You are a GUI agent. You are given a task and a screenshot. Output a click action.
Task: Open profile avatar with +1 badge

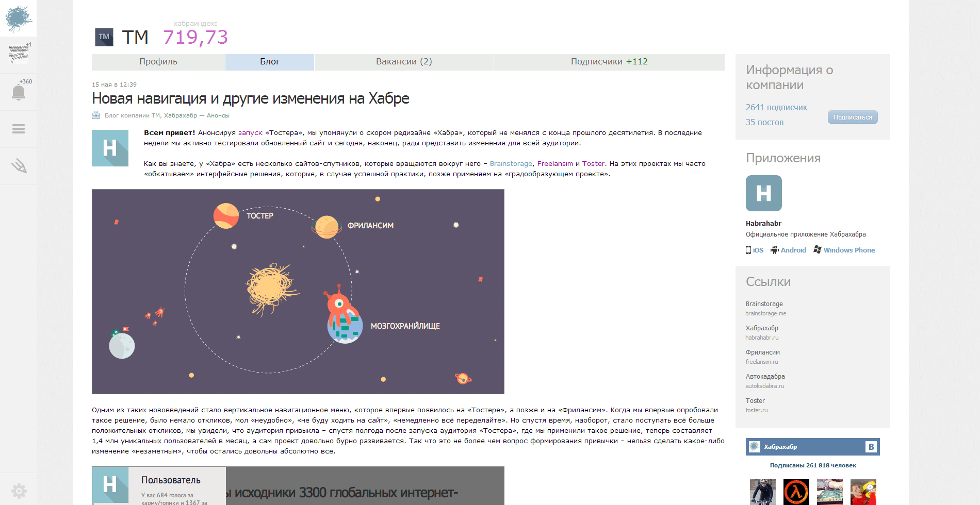(x=19, y=53)
